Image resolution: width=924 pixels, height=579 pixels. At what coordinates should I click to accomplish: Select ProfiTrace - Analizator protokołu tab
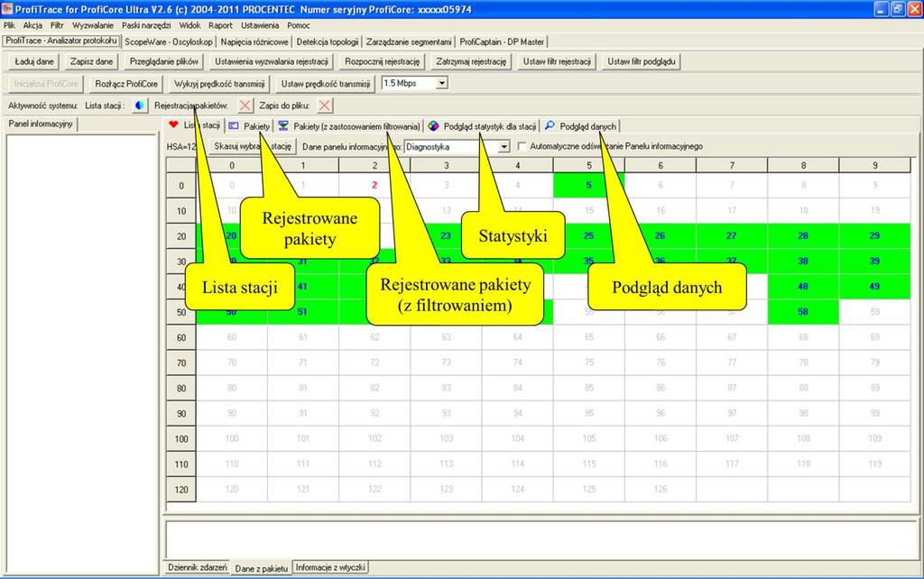tap(61, 41)
